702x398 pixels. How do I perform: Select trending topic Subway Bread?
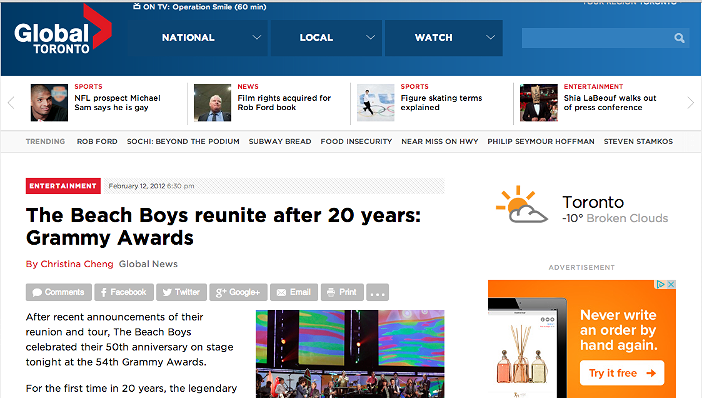280,141
